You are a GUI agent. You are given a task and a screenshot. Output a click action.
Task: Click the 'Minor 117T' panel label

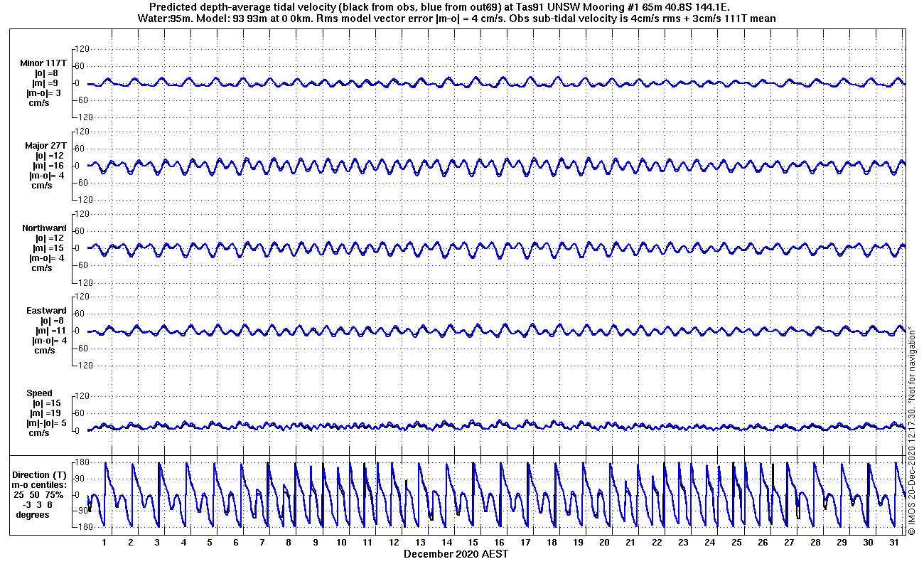pyautogui.click(x=43, y=63)
